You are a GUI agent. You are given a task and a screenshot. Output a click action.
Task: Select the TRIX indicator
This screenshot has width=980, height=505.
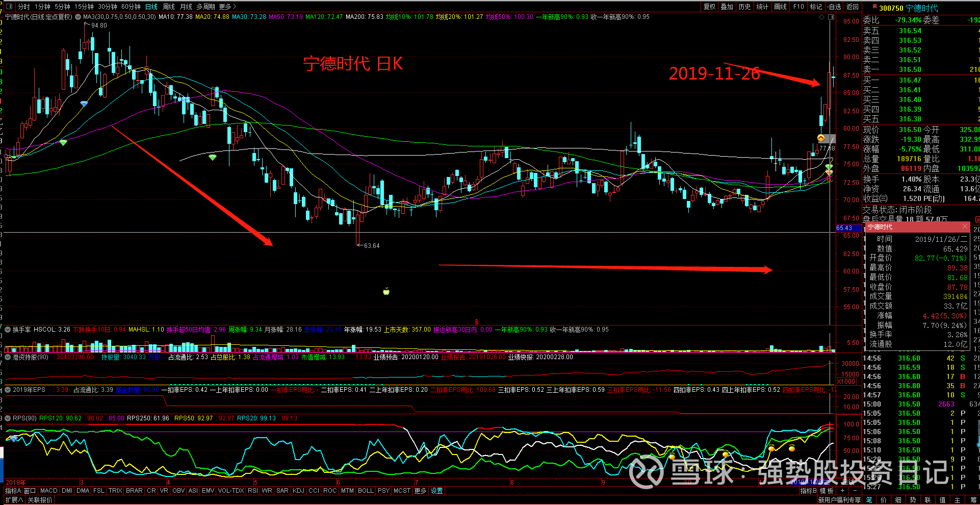tap(115, 491)
